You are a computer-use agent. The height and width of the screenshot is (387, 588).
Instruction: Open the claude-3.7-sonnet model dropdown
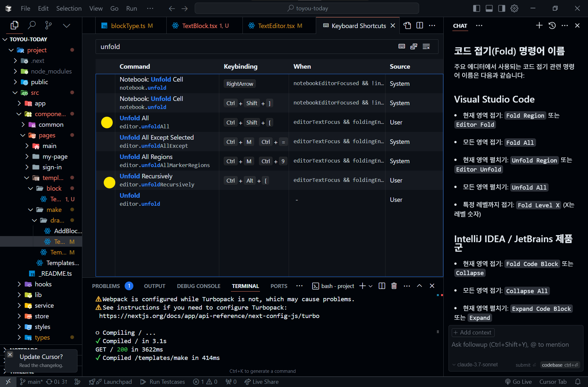point(475,364)
